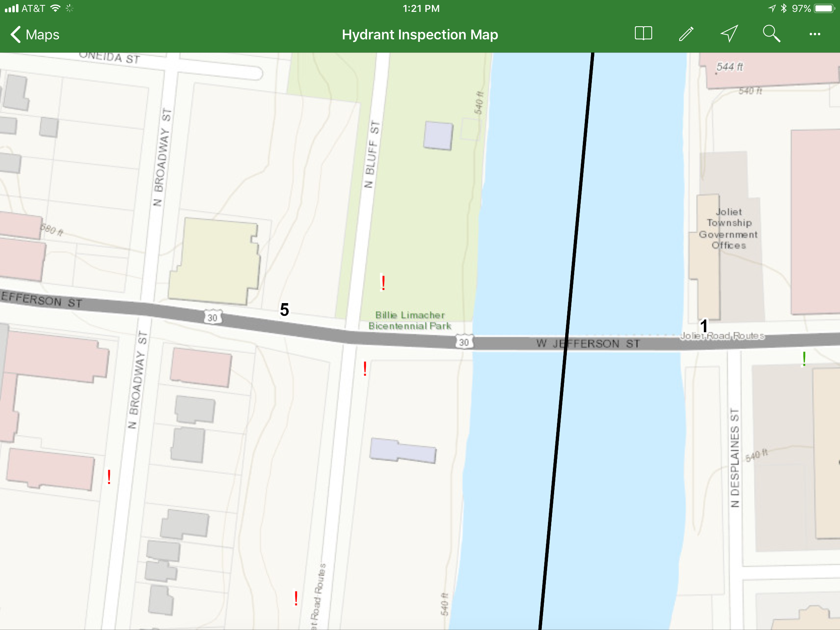Tap the back chevron arrow
The width and height of the screenshot is (840, 630).
[x=16, y=34]
